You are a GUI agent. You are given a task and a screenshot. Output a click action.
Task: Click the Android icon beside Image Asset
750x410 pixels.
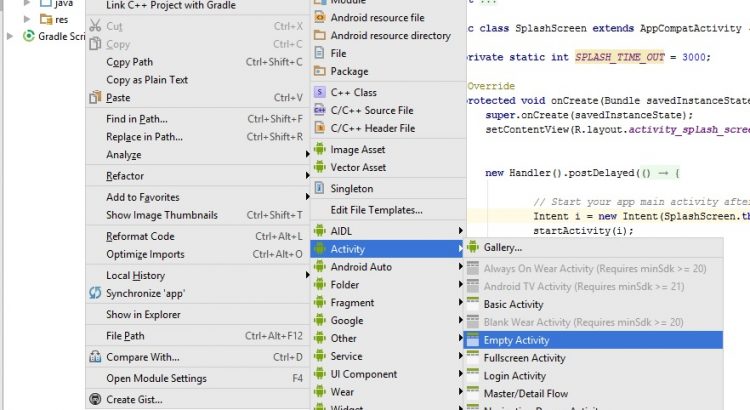pos(320,150)
